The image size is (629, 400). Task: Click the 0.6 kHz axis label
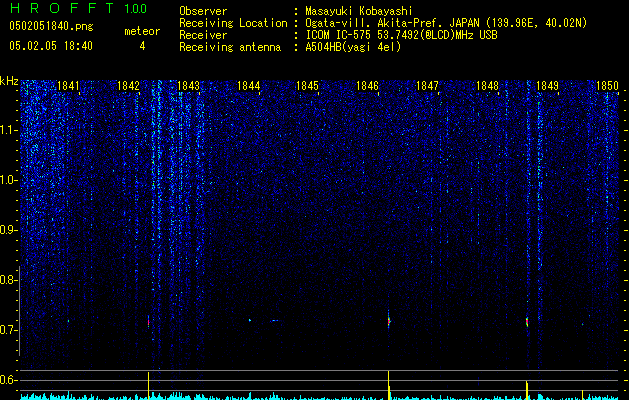tap(7, 380)
